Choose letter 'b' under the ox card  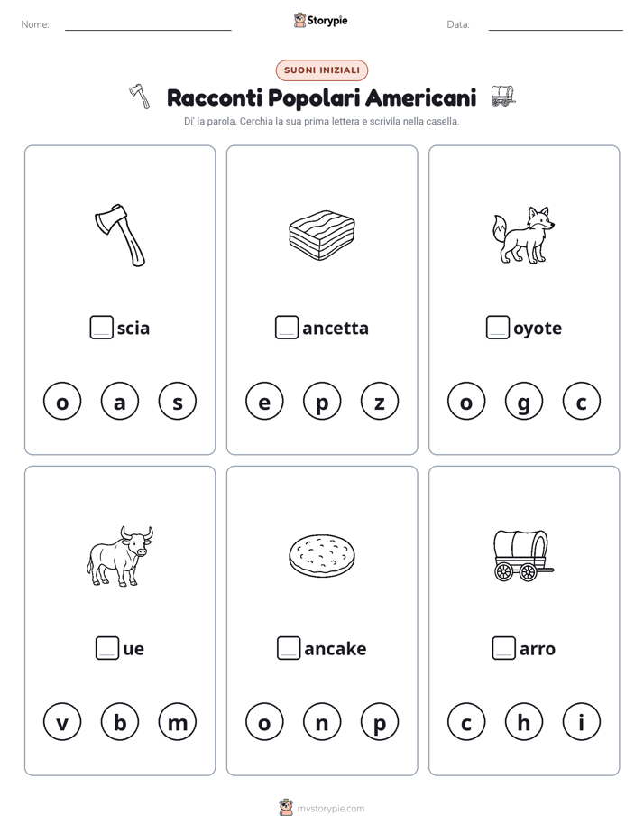click(x=120, y=722)
